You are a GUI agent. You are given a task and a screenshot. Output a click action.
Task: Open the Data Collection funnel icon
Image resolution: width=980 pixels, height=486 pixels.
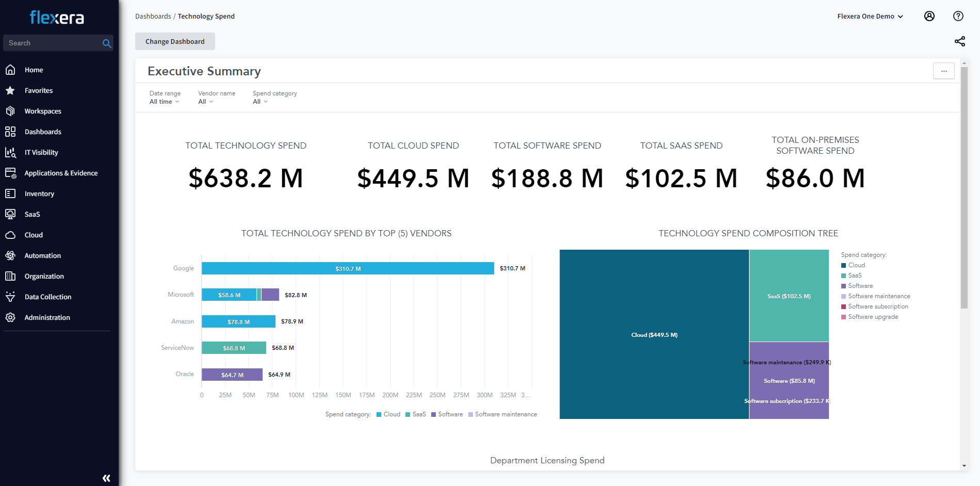[x=10, y=297]
